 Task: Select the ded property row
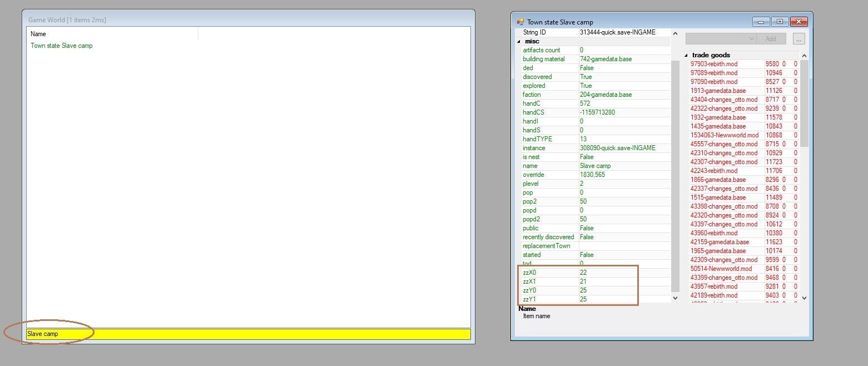(x=593, y=68)
